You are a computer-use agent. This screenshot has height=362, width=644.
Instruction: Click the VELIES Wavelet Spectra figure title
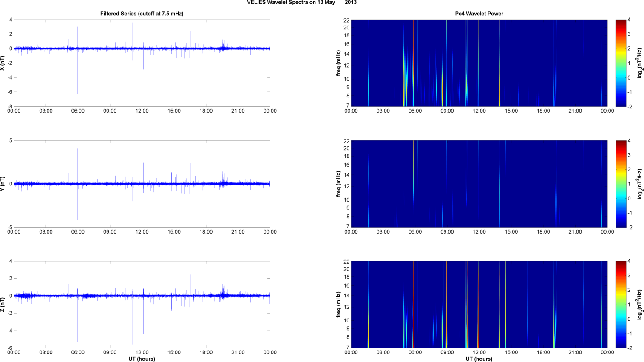point(301,3)
